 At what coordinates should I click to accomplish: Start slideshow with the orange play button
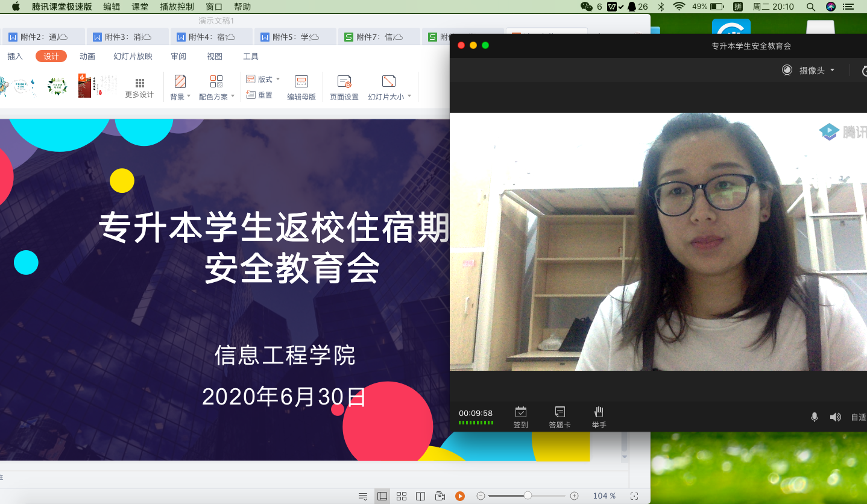coord(460,496)
